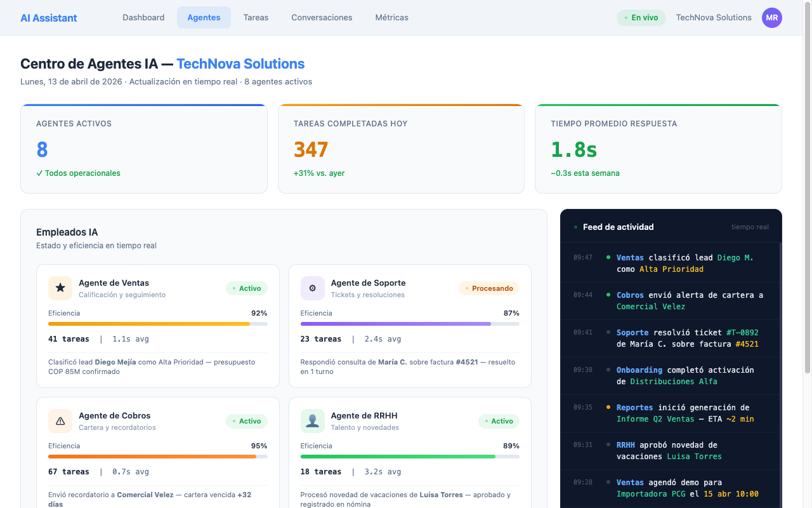This screenshot has width=812, height=508.
Task: Open the Métricas tab
Action: (x=391, y=18)
